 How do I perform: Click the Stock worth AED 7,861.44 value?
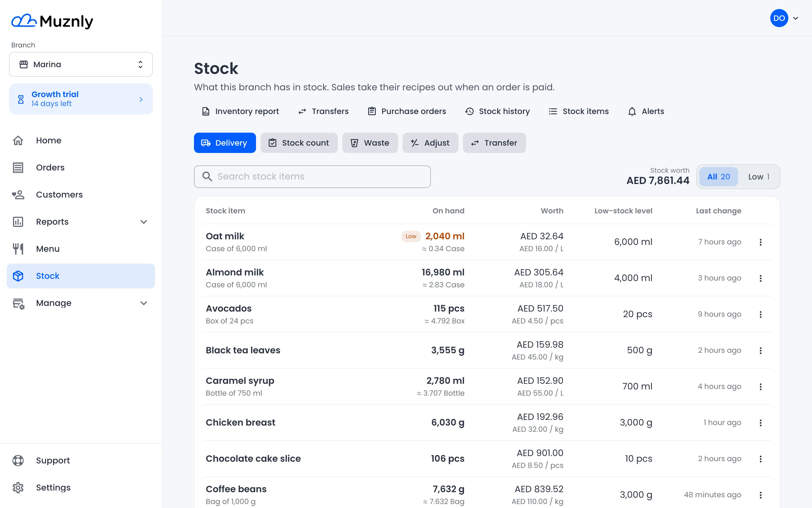click(658, 180)
